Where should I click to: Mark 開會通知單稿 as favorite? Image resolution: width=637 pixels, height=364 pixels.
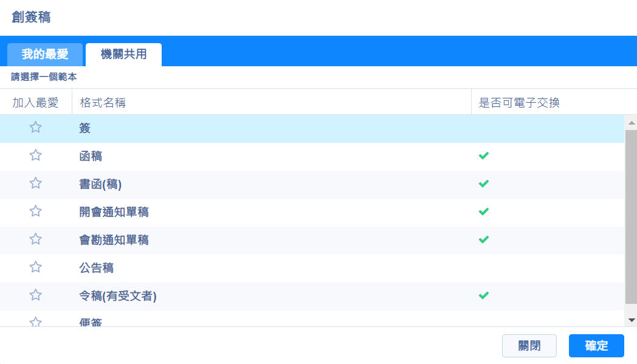coord(36,211)
